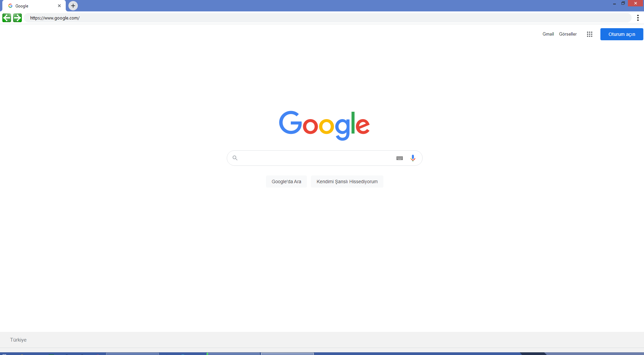Restore down the browser window
This screenshot has height=355, width=644.
pyautogui.click(x=623, y=3)
